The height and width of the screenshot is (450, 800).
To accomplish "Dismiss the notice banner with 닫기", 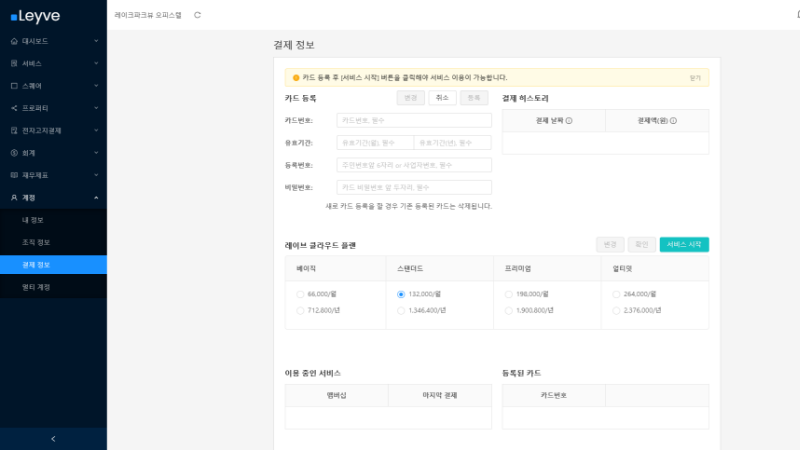I will [695, 78].
